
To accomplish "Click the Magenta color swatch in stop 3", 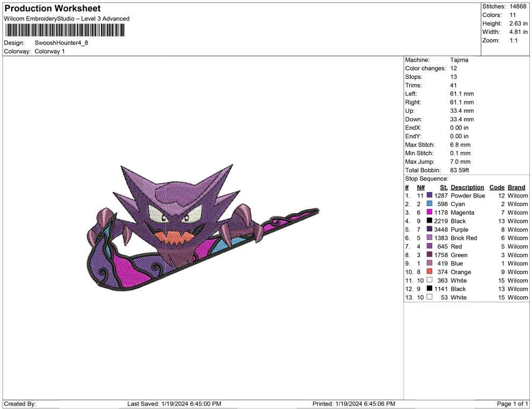I will 429,212.
